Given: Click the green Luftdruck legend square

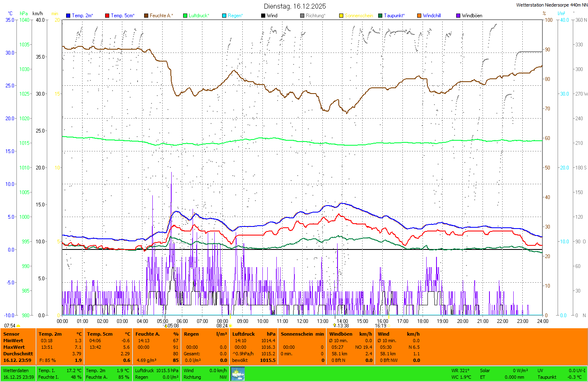Looking at the screenshot, I should tap(185, 16).
